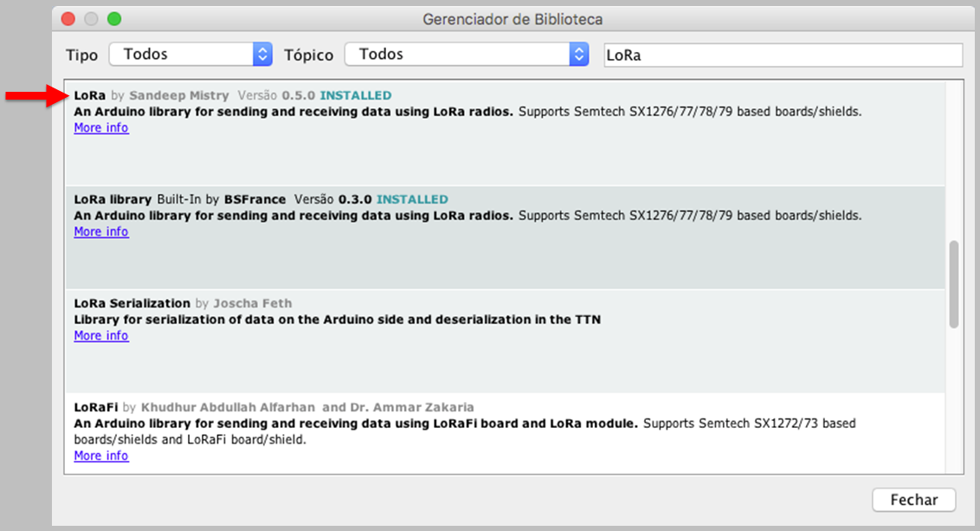
Task: Select the LoRaFi library entry
Action: (505, 433)
